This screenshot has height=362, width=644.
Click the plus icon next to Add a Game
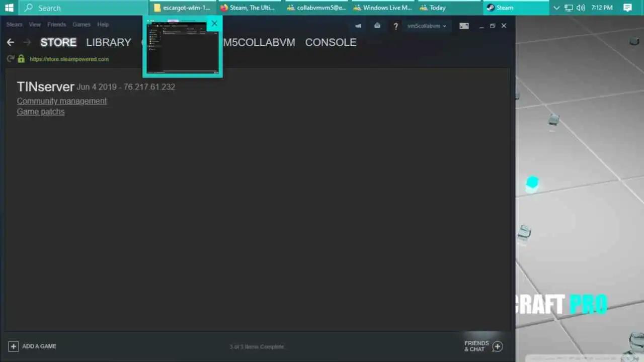[x=14, y=346]
